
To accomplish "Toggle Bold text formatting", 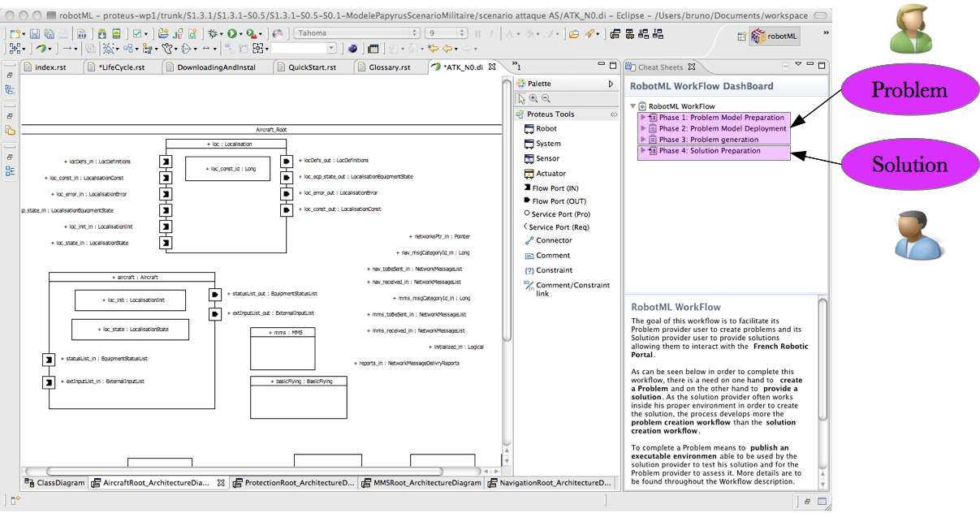I will click(478, 33).
